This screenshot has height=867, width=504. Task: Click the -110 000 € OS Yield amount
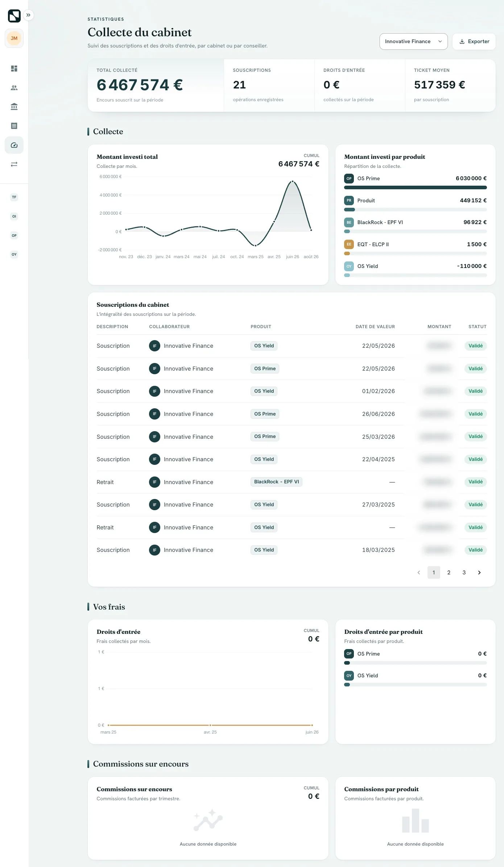[x=472, y=266]
